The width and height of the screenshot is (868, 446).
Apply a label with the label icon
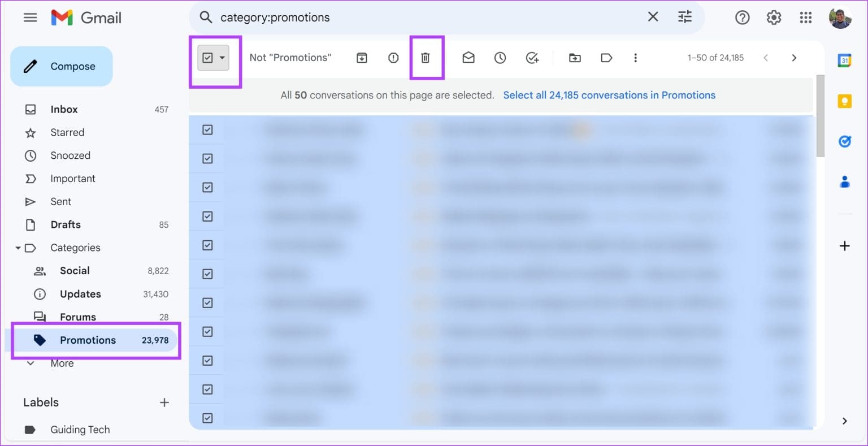point(606,57)
